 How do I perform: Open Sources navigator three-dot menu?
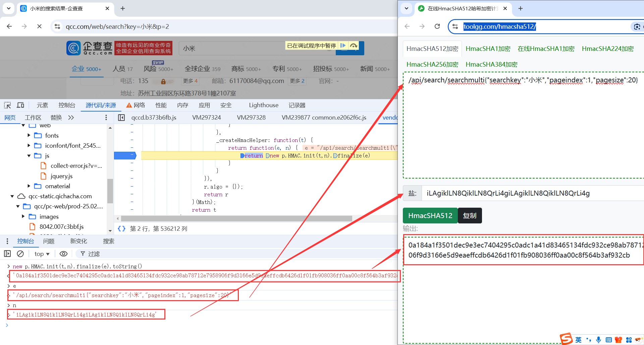click(x=106, y=118)
